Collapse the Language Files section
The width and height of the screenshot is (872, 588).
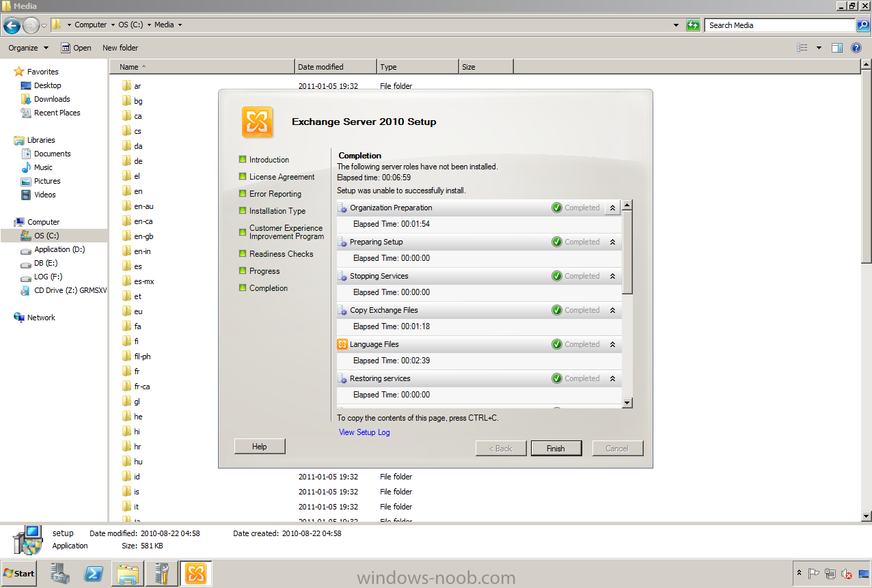612,344
